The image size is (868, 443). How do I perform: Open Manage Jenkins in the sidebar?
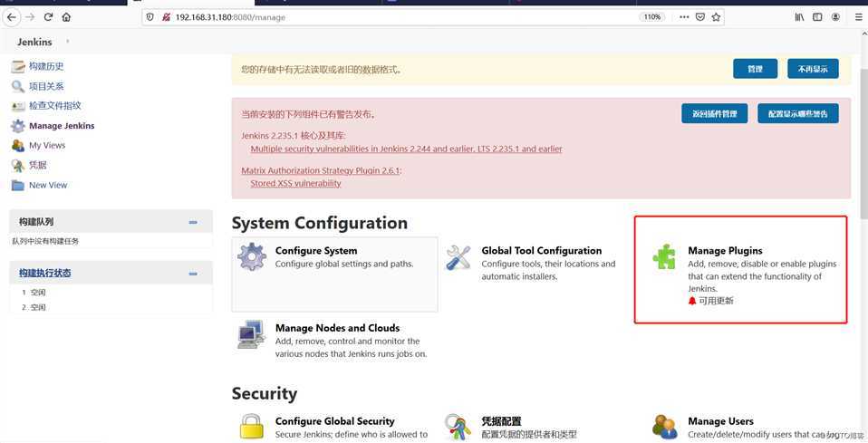tap(62, 126)
